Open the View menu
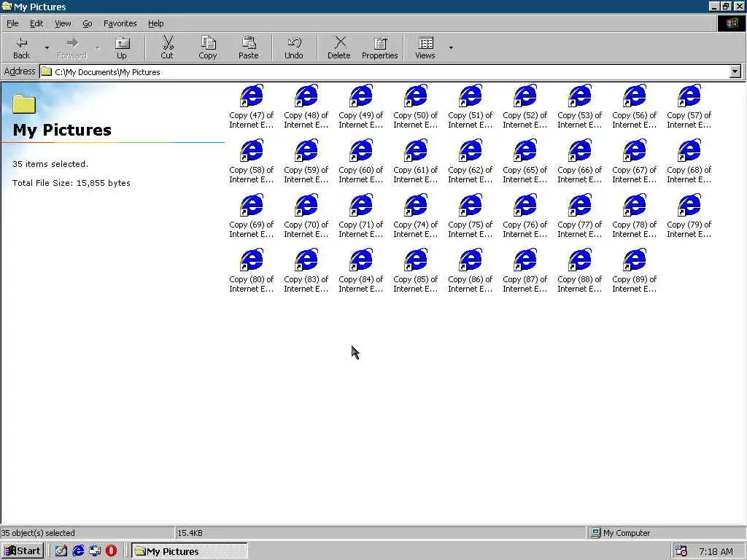747x560 pixels. [x=63, y=23]
